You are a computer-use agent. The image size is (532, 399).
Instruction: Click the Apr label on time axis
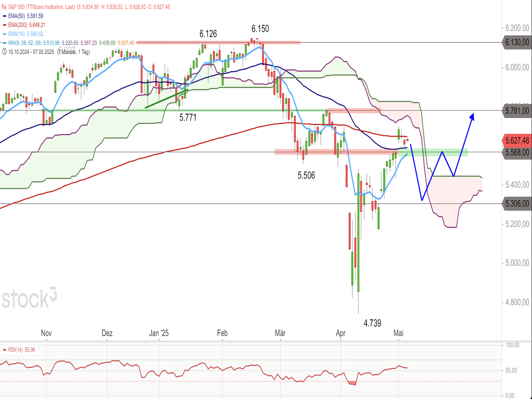coord(341,333)
